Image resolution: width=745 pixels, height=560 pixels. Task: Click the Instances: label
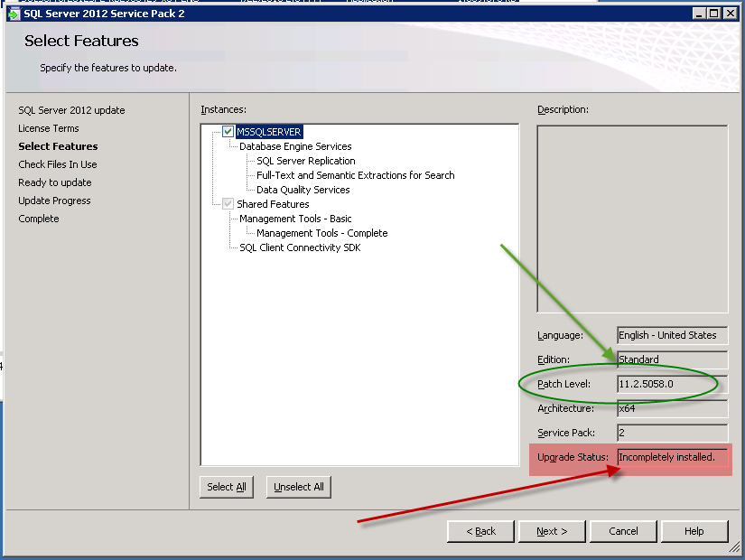tap(223, 109)
